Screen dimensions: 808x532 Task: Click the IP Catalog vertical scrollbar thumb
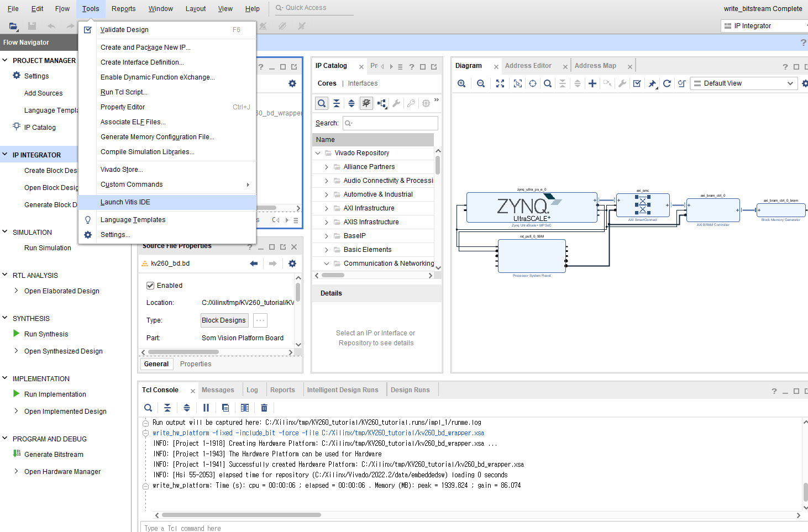[438, 165]
